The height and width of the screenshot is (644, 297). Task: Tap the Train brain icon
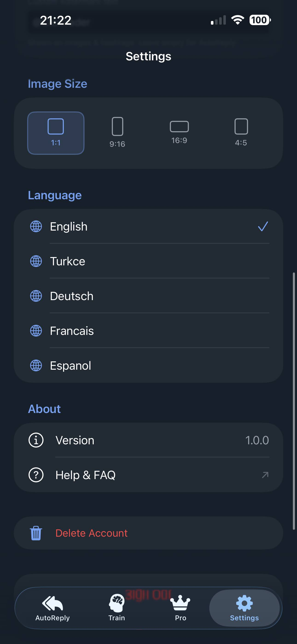coord(116,603)
